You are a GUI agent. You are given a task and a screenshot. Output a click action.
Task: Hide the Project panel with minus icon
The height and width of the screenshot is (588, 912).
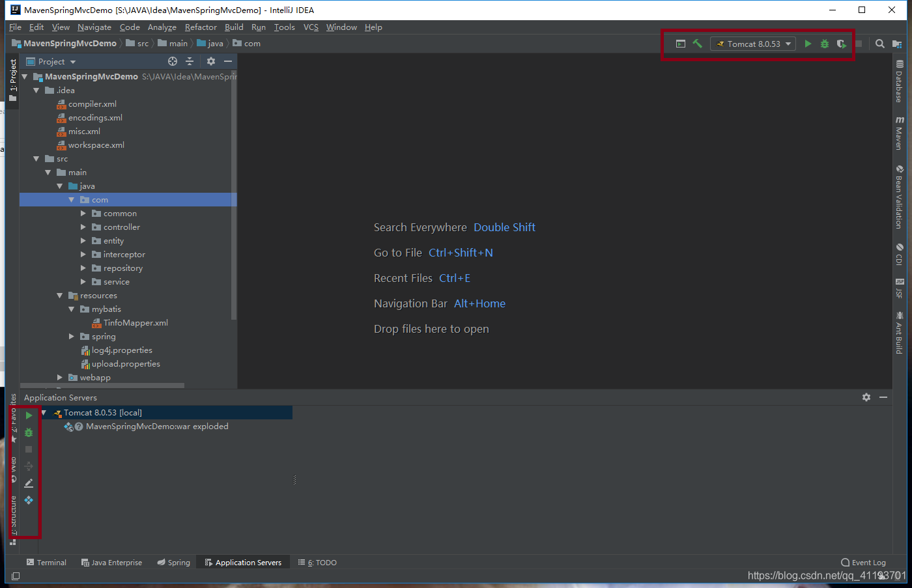[x=228, y=61]
